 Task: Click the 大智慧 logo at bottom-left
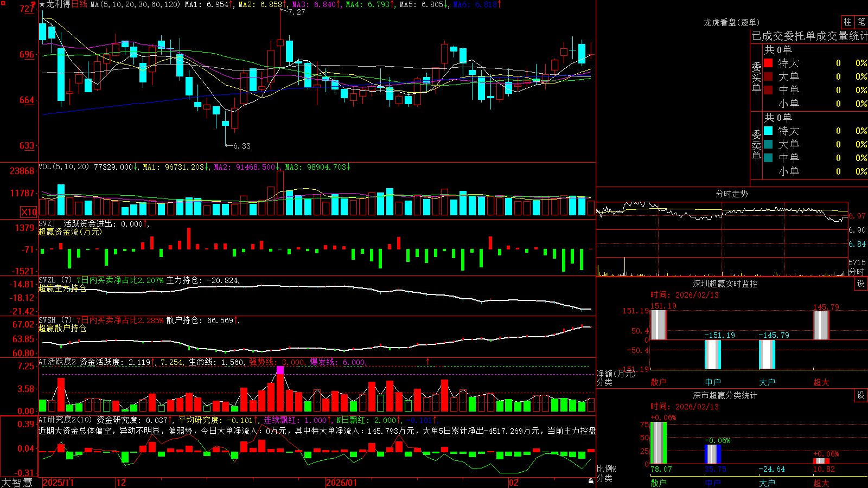(17, 482)
